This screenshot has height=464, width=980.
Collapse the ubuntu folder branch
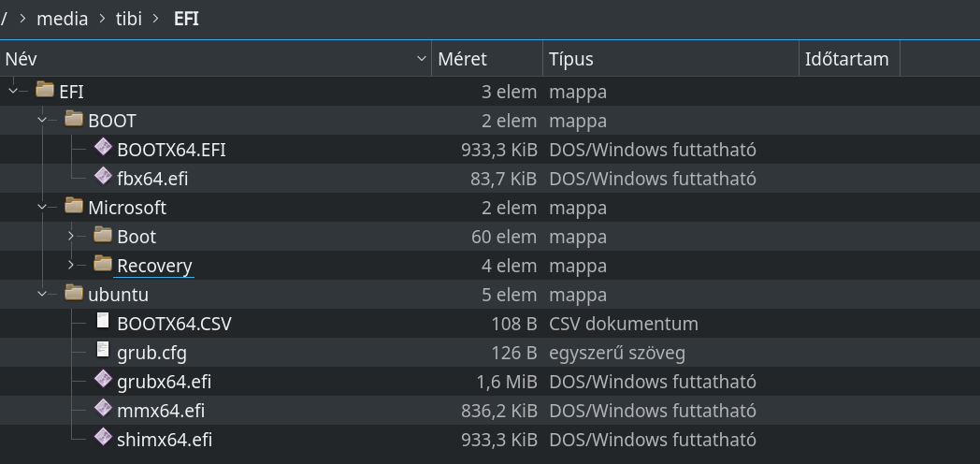42,294
